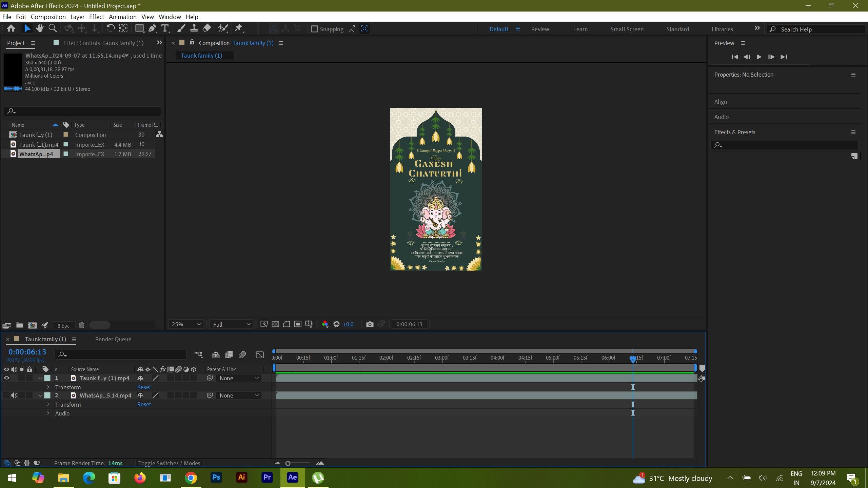Open Interpret Footage from Project panel bottom
This screenshot has width=868, height=488.
[x=7, y=325]
